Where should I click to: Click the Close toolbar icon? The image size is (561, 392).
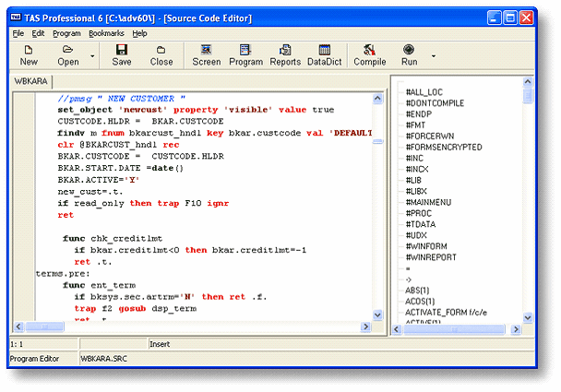click(x=161, y=50)
